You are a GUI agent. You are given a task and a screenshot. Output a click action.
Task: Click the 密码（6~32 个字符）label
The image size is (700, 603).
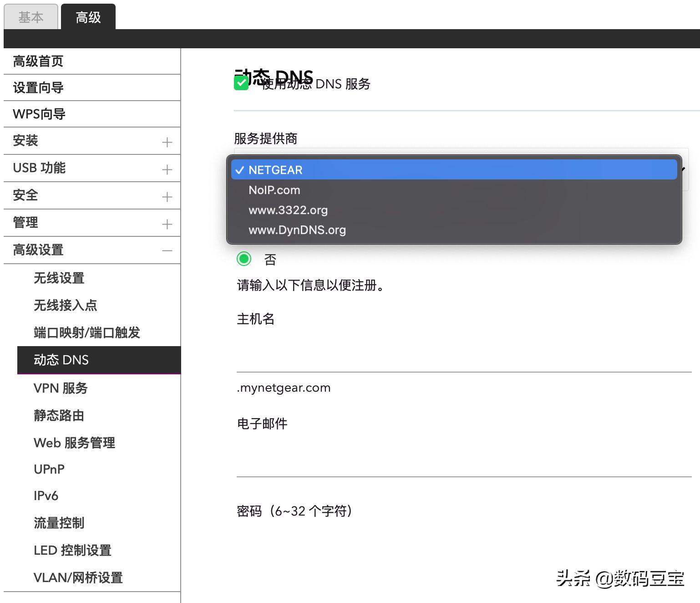point(294,511)
